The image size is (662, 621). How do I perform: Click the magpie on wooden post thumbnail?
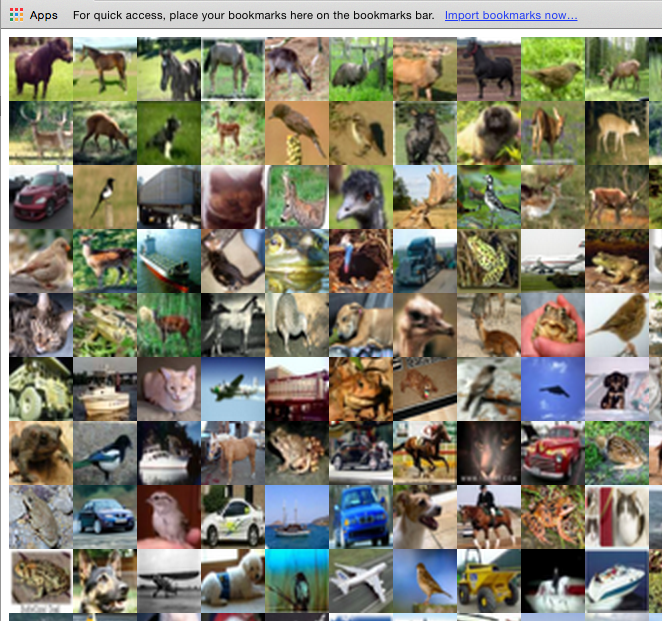point(105,197)
